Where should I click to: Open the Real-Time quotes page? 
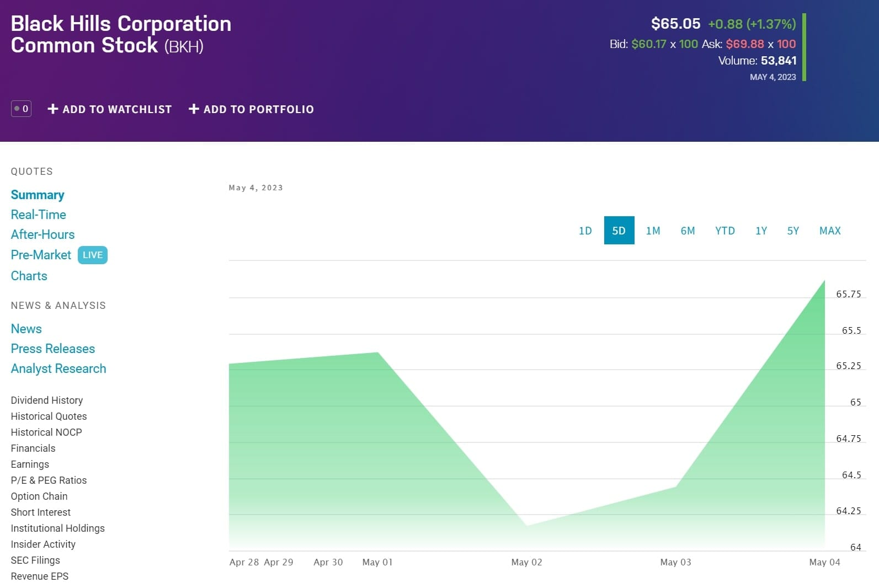(x=39, y=215)
